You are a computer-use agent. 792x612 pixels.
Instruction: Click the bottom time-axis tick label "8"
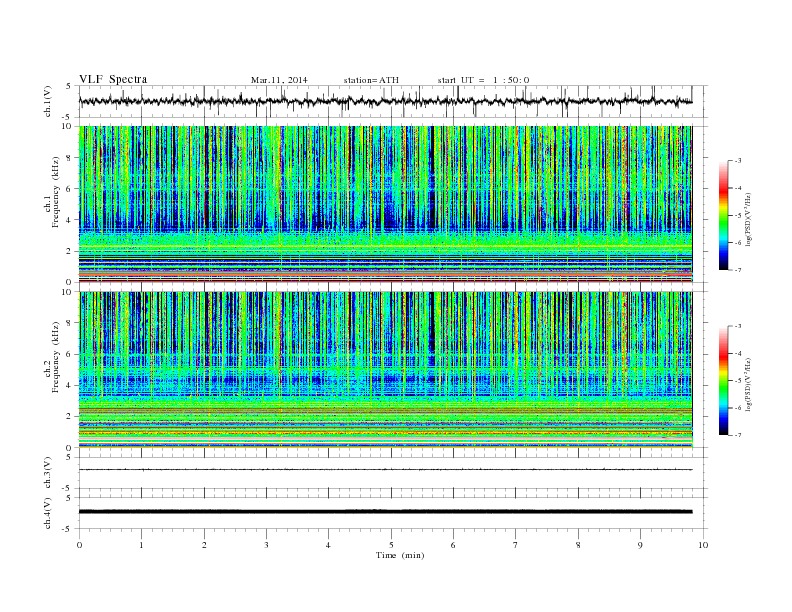(x=578, y=545)
